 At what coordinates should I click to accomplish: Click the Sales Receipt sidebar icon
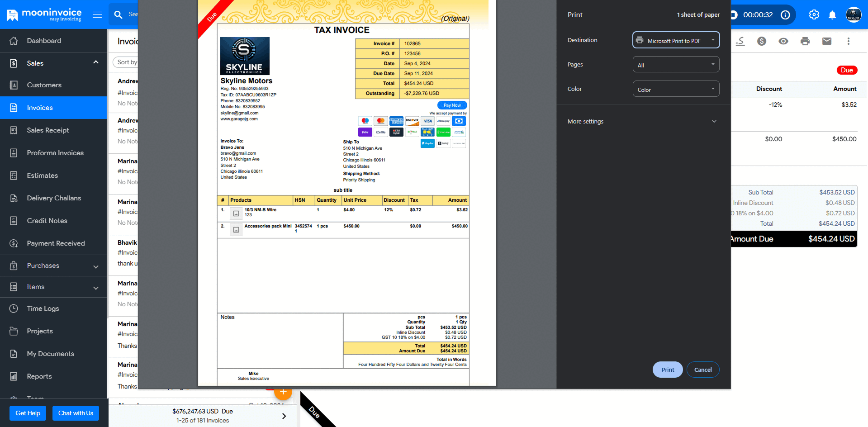[14, 130]
